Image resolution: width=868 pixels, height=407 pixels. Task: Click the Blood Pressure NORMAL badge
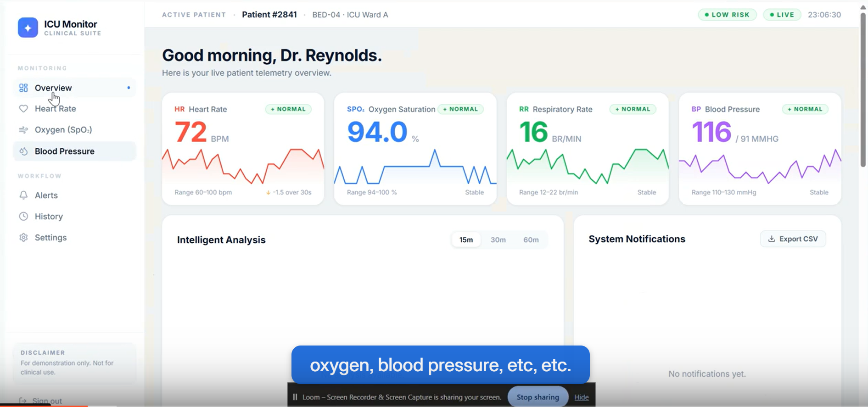click(x=805, y=109)
